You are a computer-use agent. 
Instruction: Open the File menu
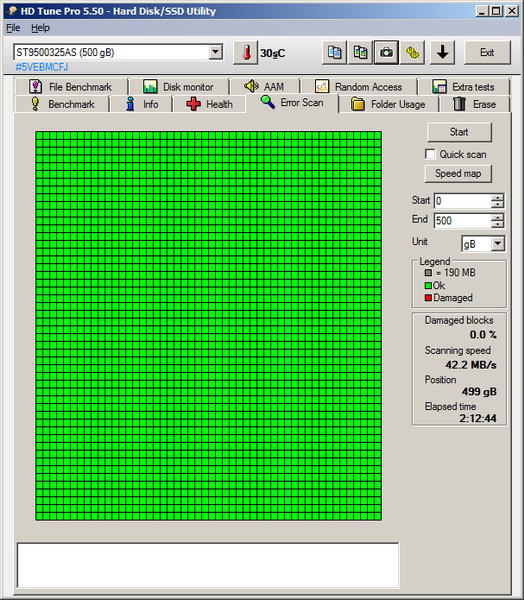click(13, 28)
